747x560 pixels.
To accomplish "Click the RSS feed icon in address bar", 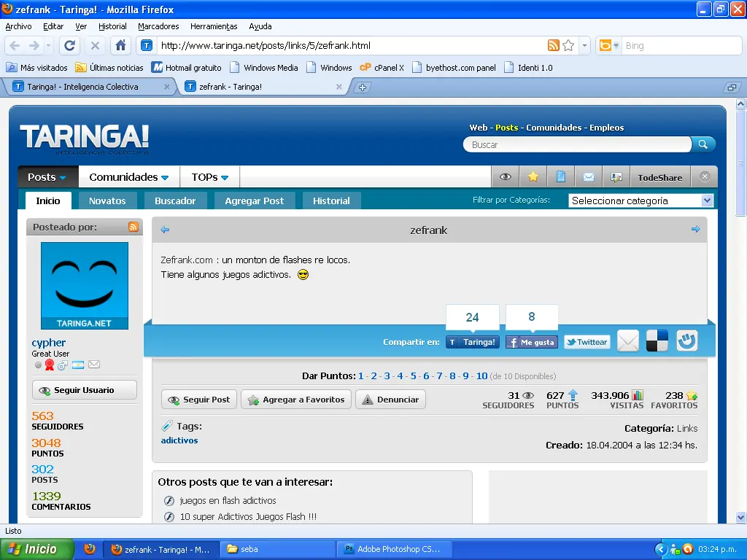I will point(553,45).
